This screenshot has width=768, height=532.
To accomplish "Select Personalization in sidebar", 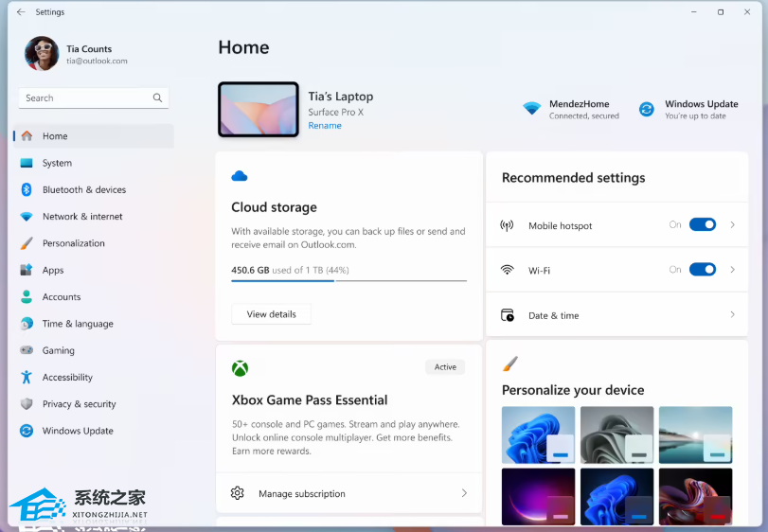I will click(x=94, y=243).
